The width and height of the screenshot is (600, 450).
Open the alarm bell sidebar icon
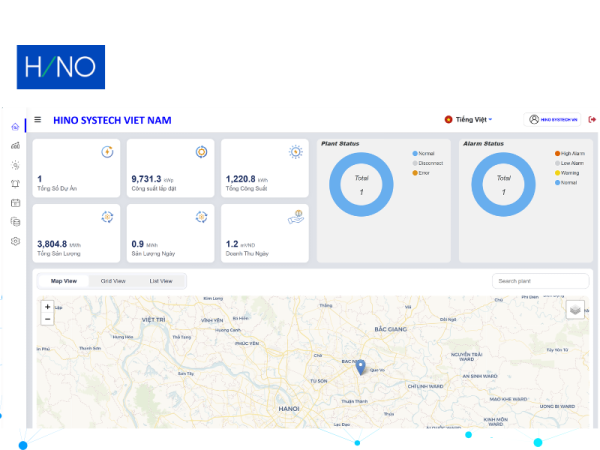point(15,184)
